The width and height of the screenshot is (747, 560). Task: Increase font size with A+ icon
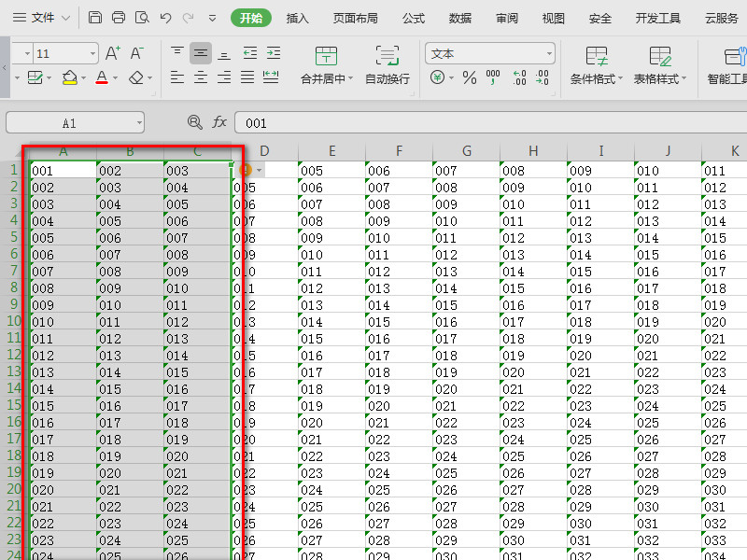(113, 53)
